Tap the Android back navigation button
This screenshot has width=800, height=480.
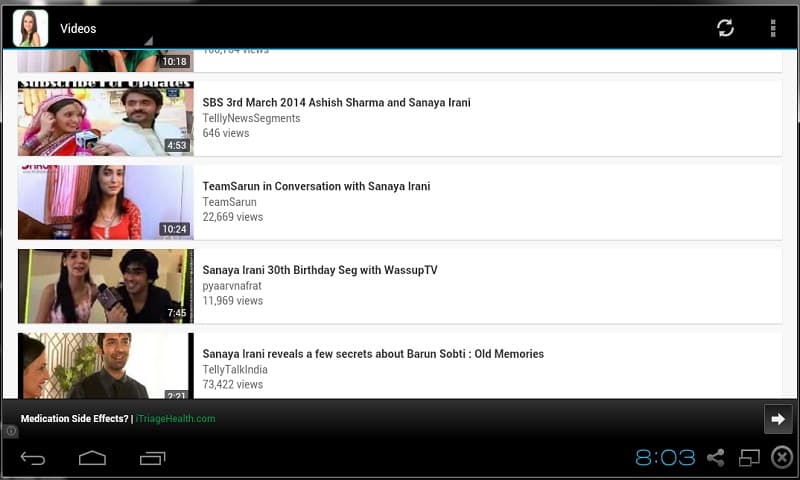point(33,459)
